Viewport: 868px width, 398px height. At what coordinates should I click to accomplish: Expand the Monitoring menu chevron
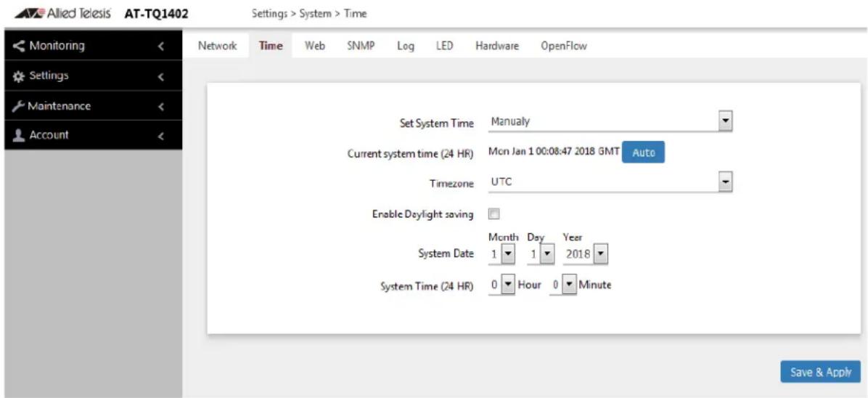pos(161,47)
